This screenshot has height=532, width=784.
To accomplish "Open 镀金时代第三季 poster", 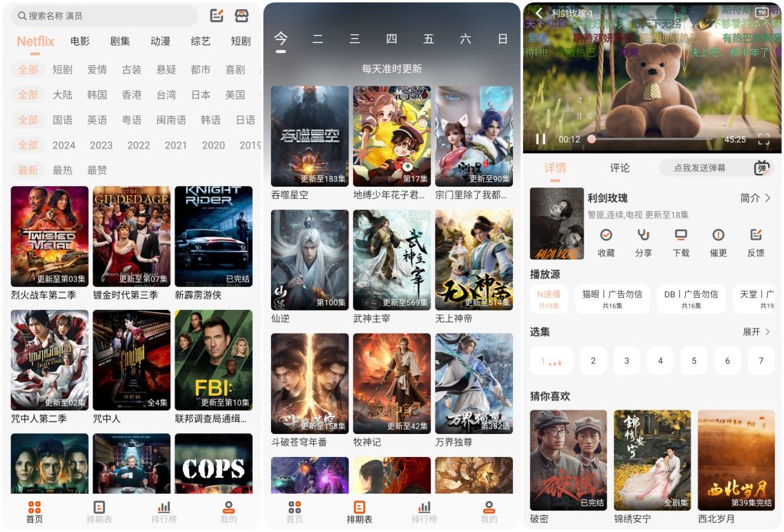I will [132, 236].
